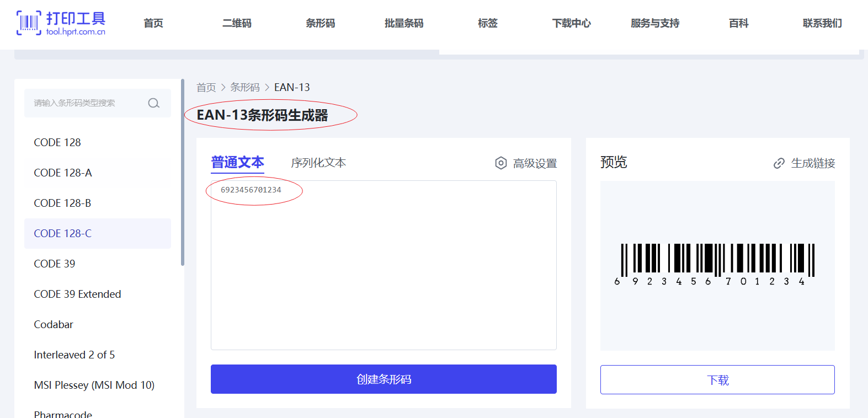This screenshot has width=868, height=418.
Task: Select MSI Plessey (MSI Mod 10)
Action: pos(98,385)
